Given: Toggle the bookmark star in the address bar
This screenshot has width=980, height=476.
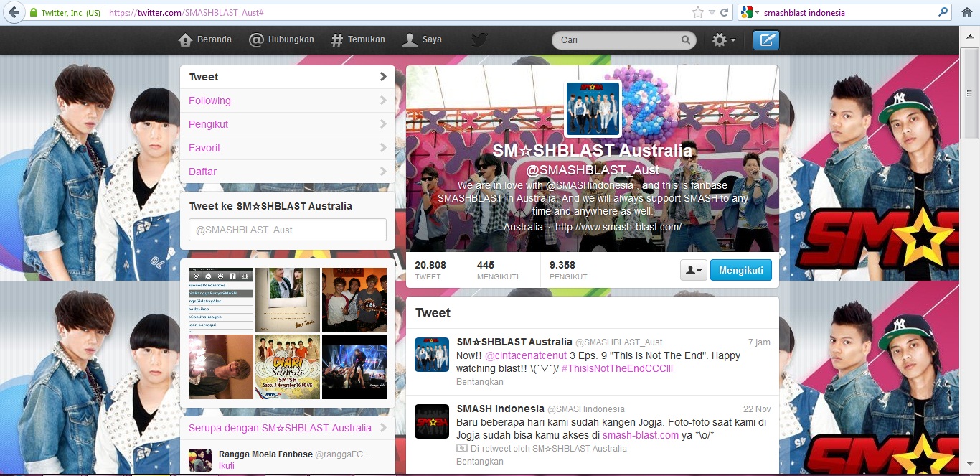Looking at the screenshot, I should [x=697, y=11].
